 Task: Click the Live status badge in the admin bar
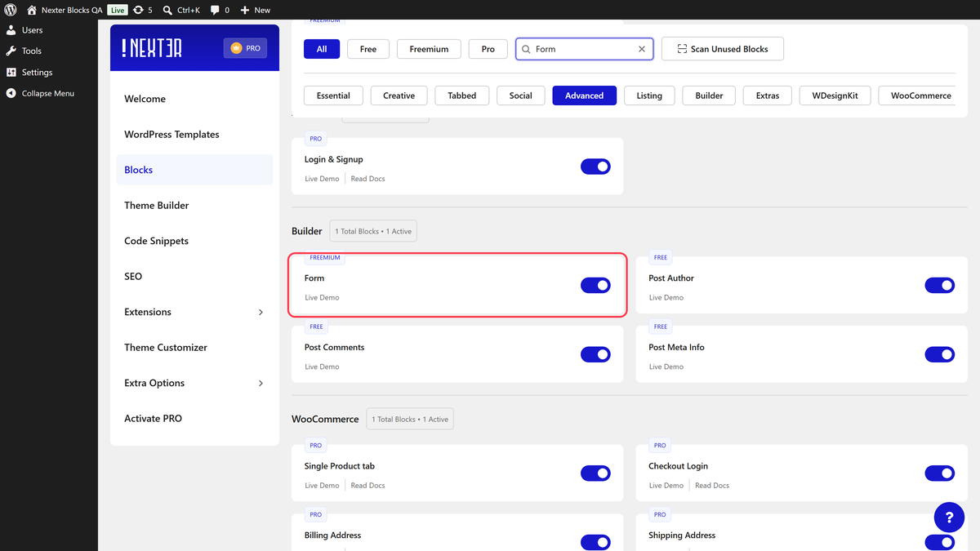coord(118,11)
